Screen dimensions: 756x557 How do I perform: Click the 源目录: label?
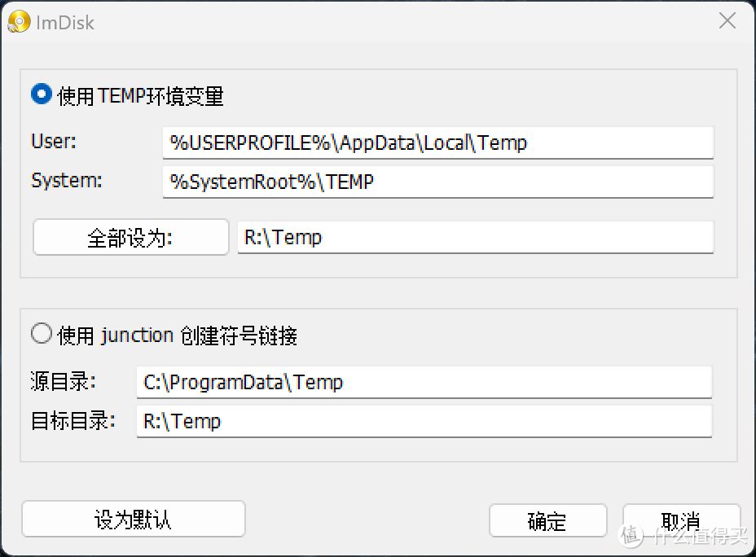(64, 381)
